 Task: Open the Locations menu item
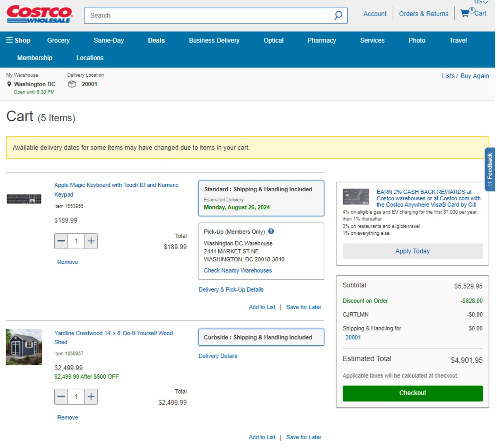tap(90, 58)
